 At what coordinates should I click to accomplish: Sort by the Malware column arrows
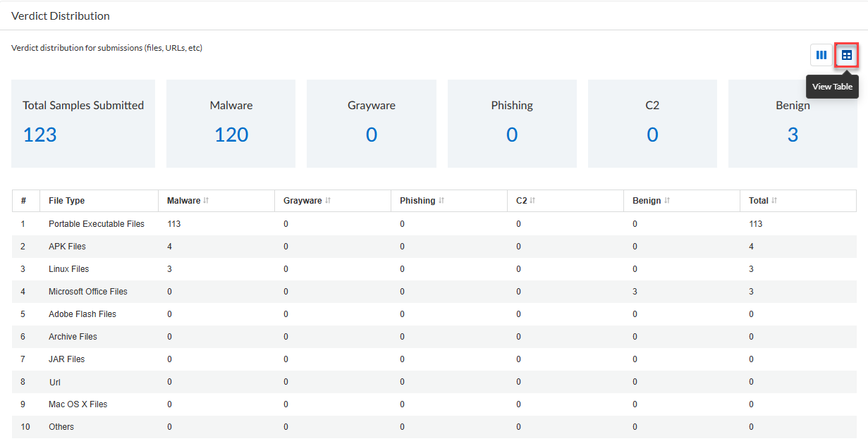point(206,201)
